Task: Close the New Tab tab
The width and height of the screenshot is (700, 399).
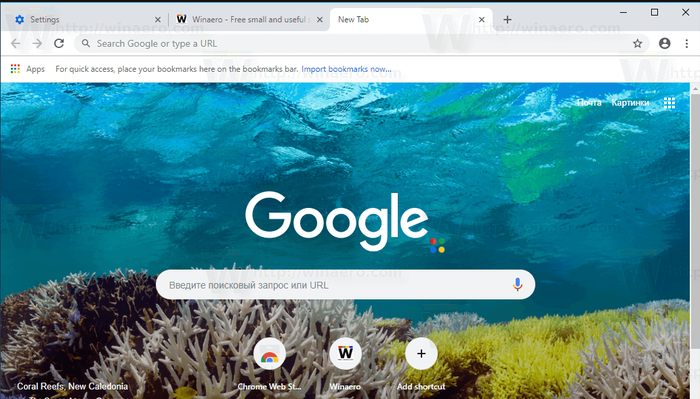Action: pyautogui.click(x=482, y=20)
